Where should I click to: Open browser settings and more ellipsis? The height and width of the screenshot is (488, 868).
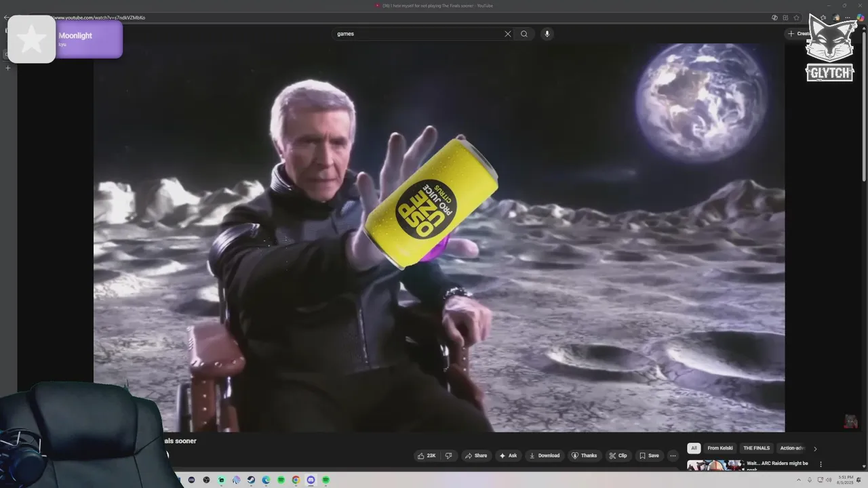pos(848,18)
